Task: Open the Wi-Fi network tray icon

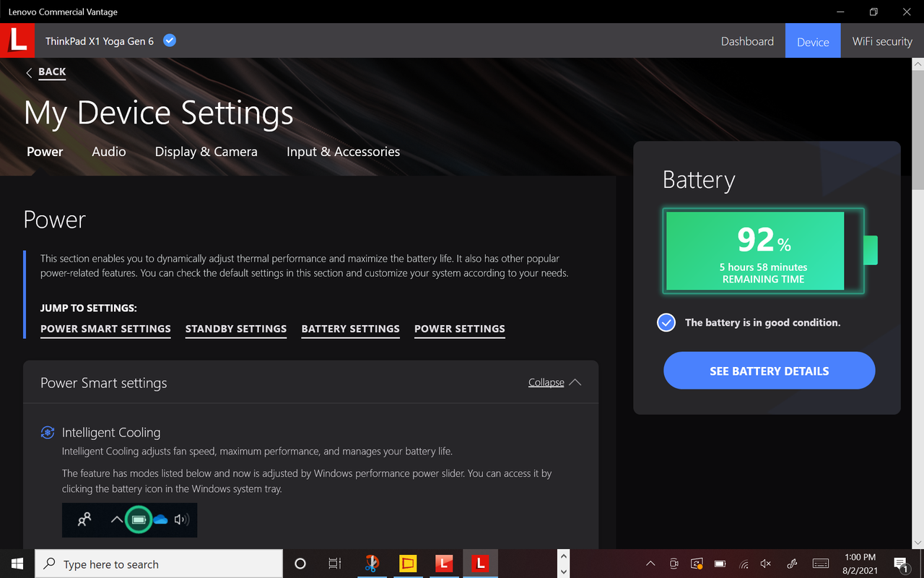Action: 744,564
